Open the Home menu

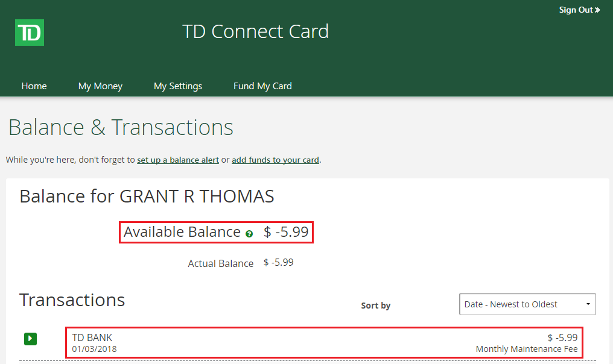click(x=34, y=86)
